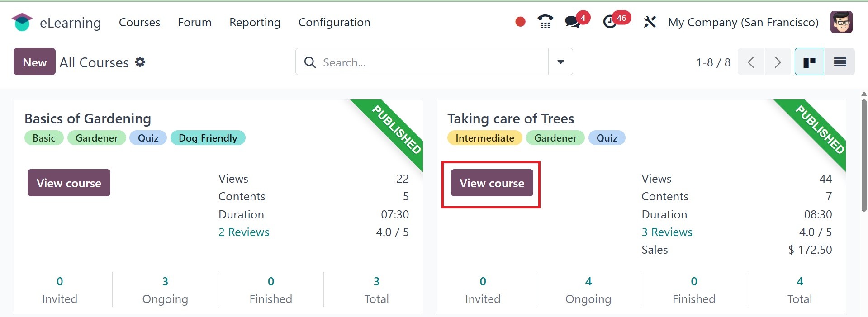Click the All Courses settings gear
The image size is (868, 317).
(x=140, y=62)
